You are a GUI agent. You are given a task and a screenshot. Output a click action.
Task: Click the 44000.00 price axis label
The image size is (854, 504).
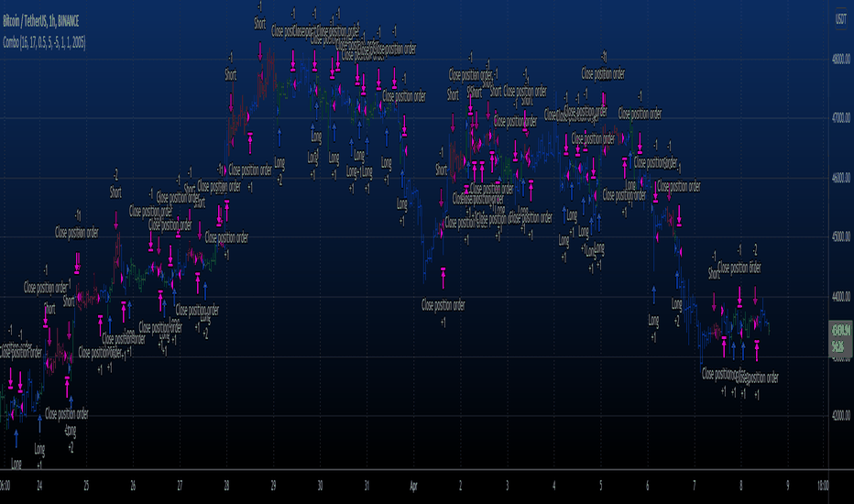[841, 296]
